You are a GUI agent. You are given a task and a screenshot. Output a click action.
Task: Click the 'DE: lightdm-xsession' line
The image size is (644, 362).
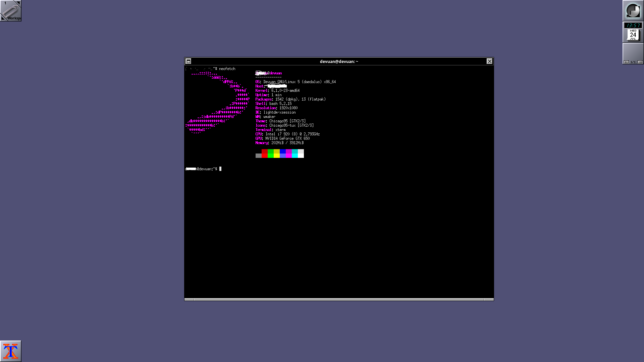coord(275,112)
